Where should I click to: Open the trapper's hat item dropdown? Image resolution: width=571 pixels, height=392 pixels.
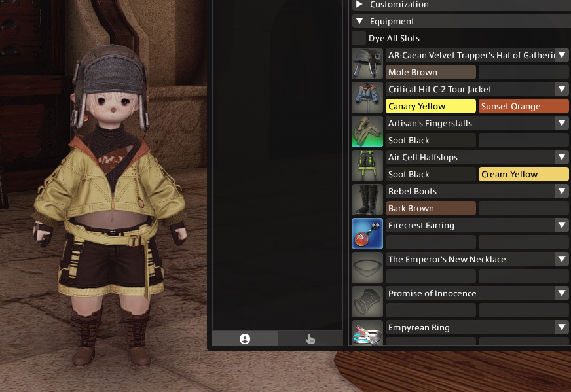(562, 55)
